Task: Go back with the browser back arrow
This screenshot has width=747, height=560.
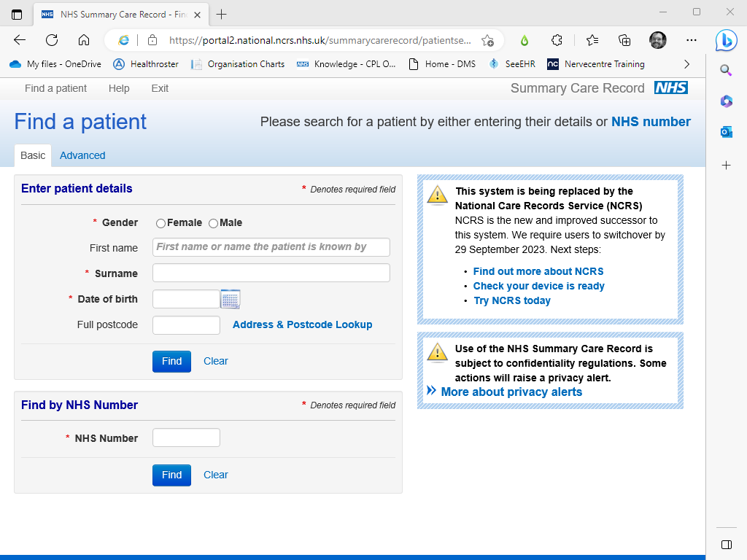Action: [x=20, y=40]
